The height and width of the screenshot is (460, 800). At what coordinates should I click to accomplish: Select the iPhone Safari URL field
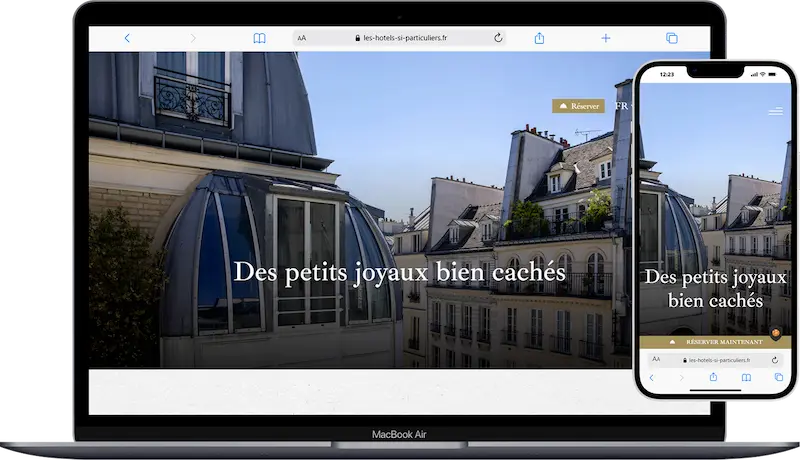point(715,360)
